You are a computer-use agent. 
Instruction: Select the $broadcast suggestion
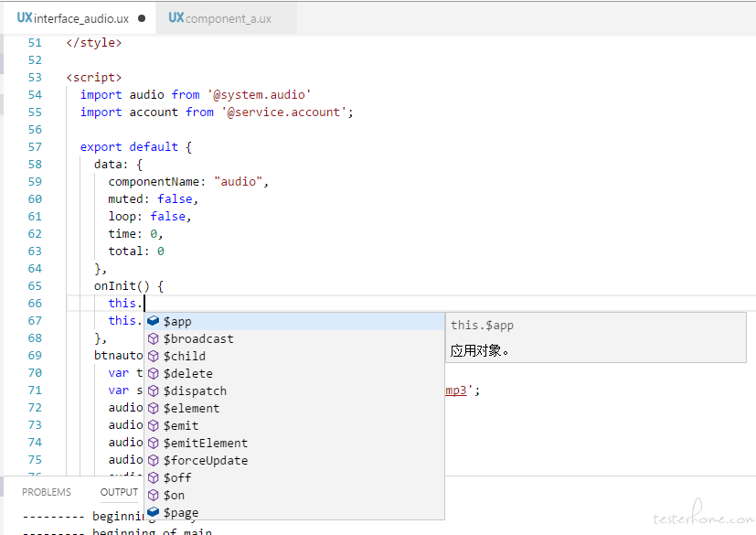(294, 338)
